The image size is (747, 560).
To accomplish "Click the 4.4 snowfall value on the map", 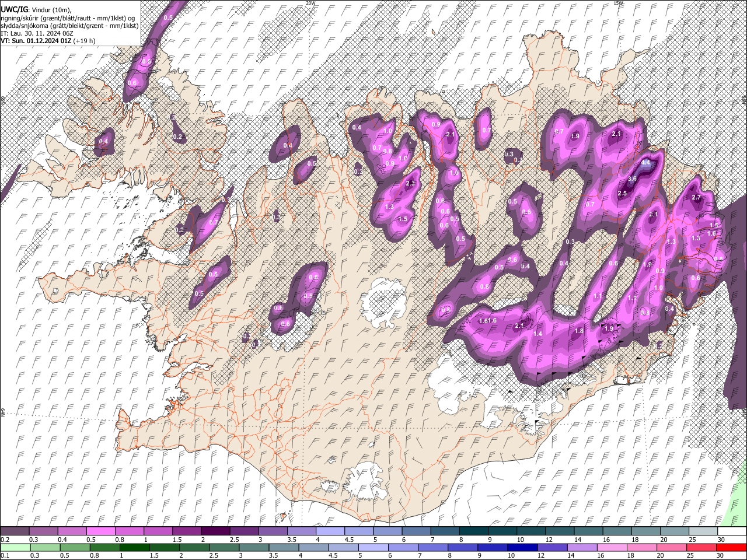I will point(645,163).
